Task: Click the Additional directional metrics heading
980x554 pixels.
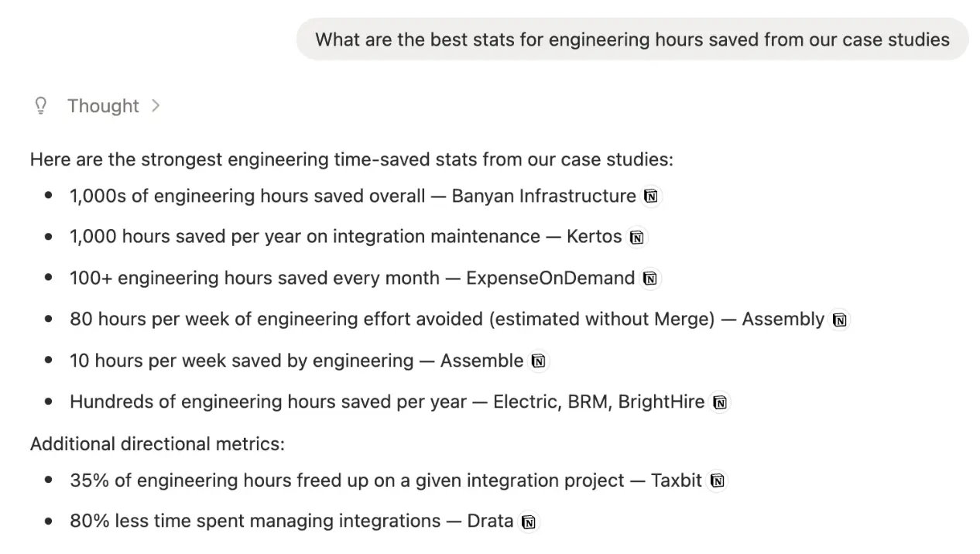Action: tap(157, 443)
